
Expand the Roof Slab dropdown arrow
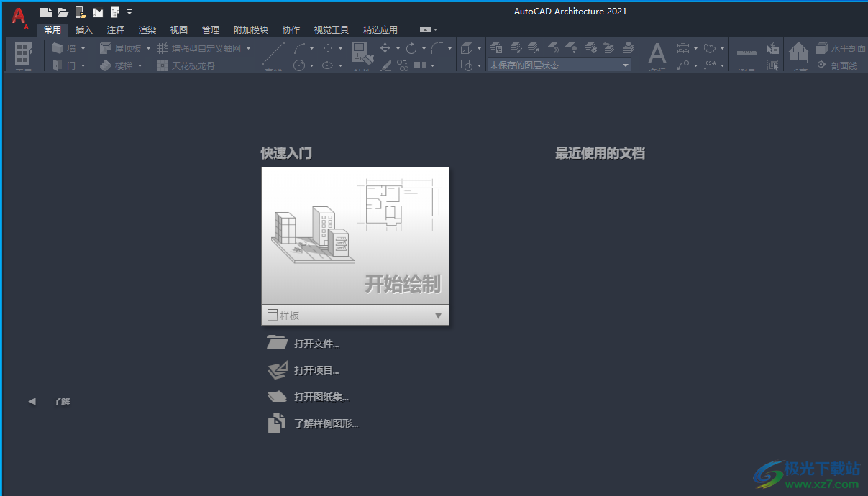tap(148, 49)
